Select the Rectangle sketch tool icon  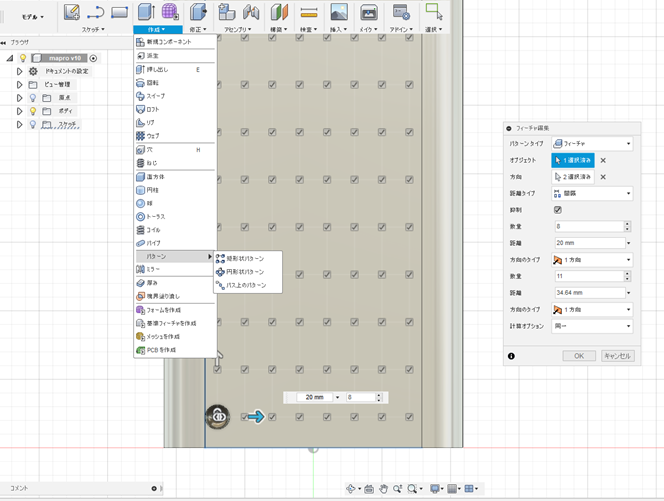(119, 12)
